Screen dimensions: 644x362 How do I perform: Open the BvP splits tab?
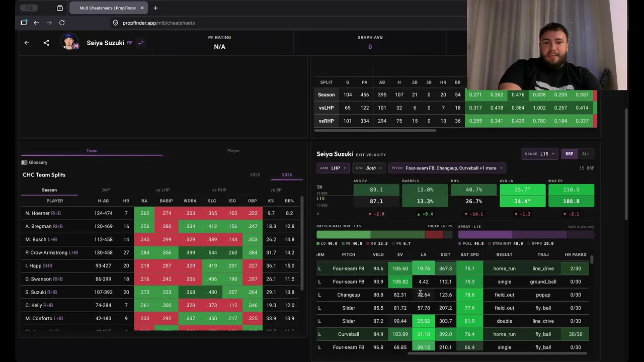click(x=106, y=190)
